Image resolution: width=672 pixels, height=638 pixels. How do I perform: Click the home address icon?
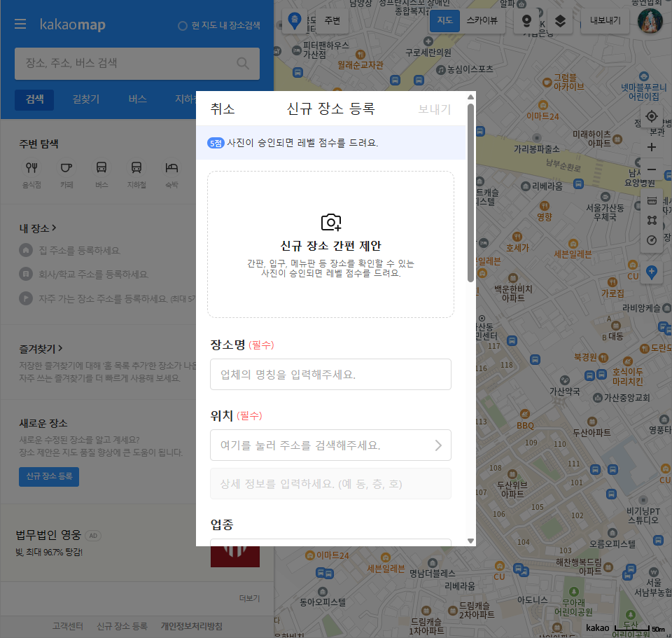coord(26,250)
